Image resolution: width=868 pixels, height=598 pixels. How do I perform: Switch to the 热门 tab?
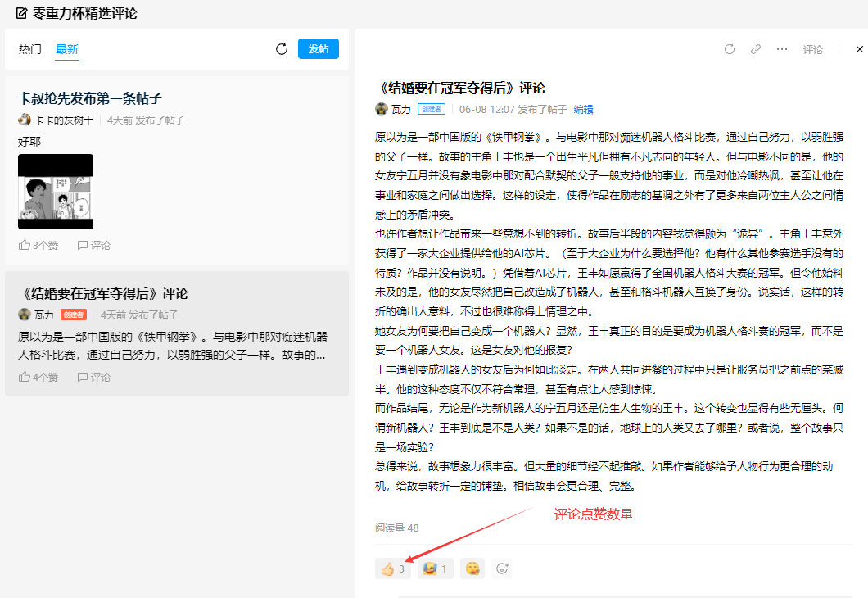(30, 49)
